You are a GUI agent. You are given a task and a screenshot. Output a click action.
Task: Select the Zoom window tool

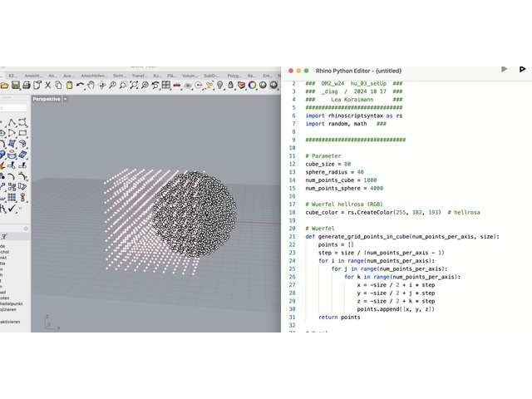click(x=123, y=85)
